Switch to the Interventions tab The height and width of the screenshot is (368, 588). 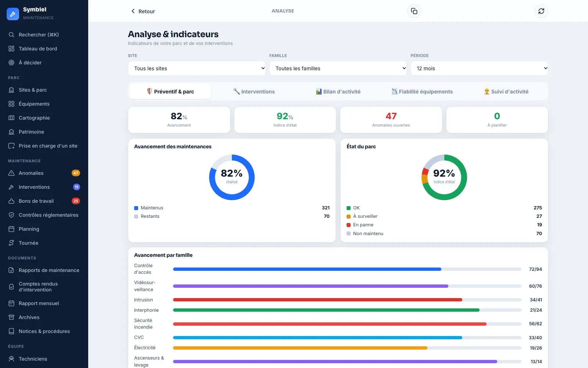click(254, 91)
